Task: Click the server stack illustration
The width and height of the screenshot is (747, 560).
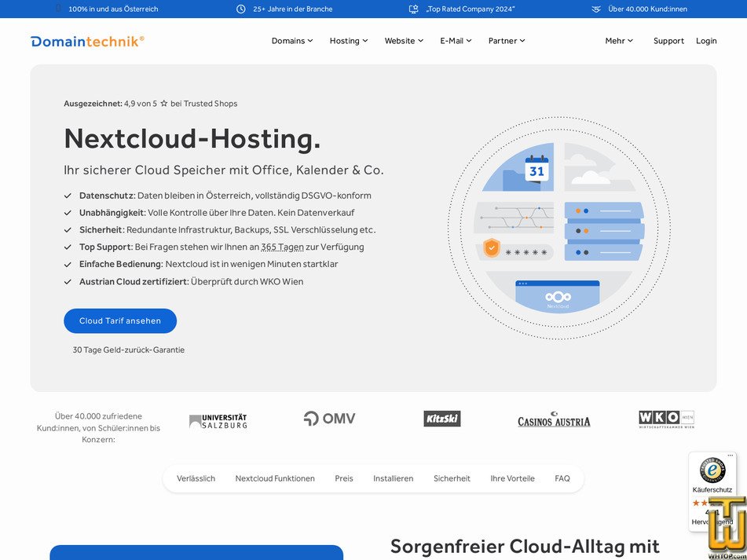Action: pos(604,231)
